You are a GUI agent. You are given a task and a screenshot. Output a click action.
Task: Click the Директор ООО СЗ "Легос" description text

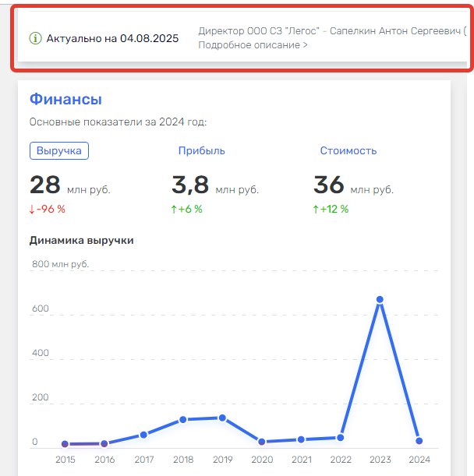click(332, 31)
